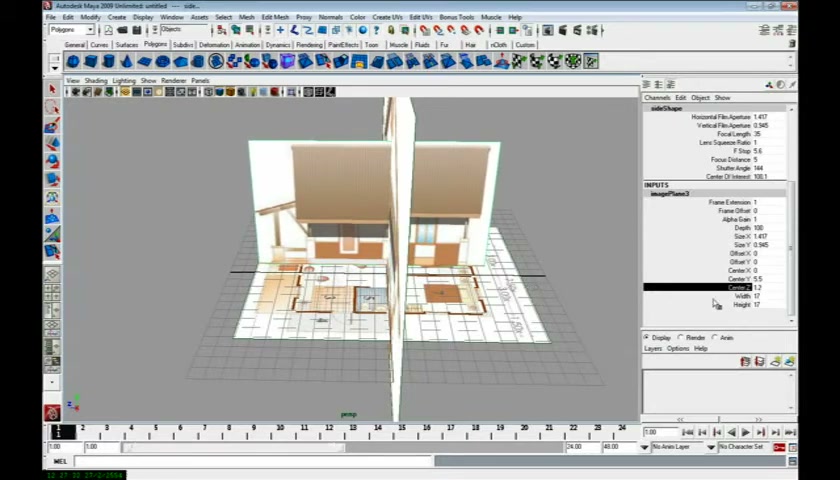840x480 pixels.
Task: Open the Bonus Tools menu
Action: tap(456, 17)
